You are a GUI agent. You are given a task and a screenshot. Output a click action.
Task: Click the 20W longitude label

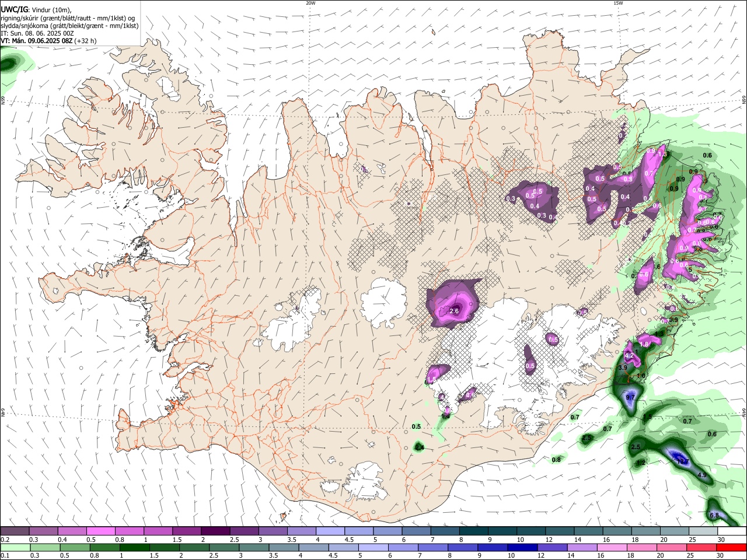(x=311, y=3)
